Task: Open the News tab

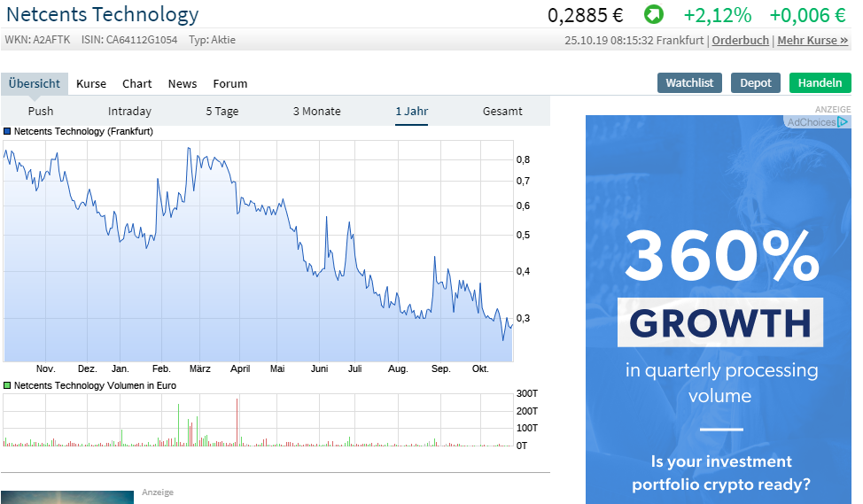Action: (x=183, y=83)
